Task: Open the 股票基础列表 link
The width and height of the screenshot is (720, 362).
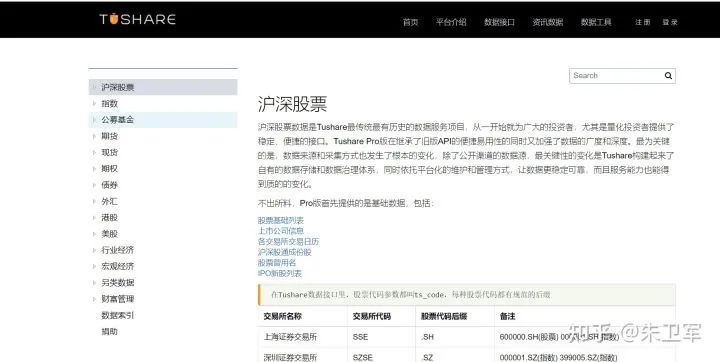Action: tap(281, 221)
